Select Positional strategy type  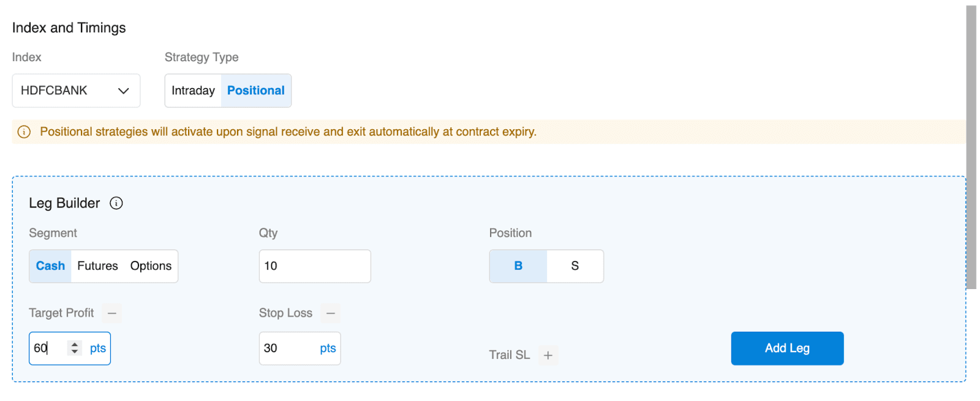click(x=256, y=91)
